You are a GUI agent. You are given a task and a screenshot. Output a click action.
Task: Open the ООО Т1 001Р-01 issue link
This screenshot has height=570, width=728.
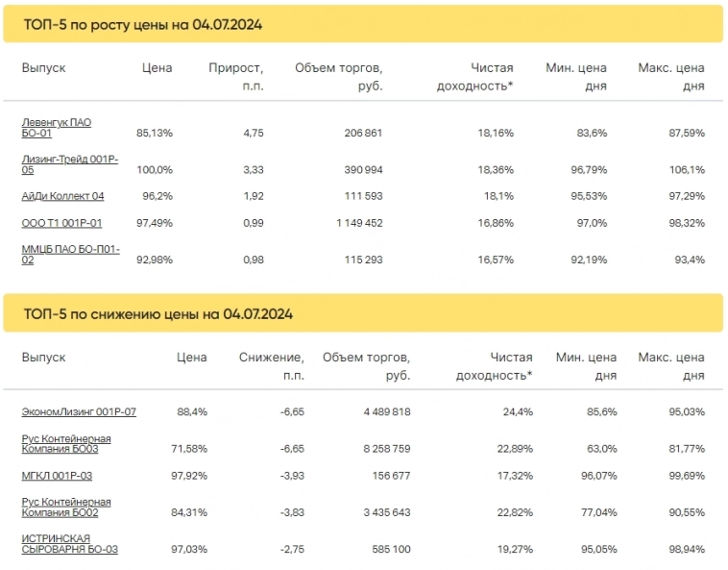coord(61,223)
